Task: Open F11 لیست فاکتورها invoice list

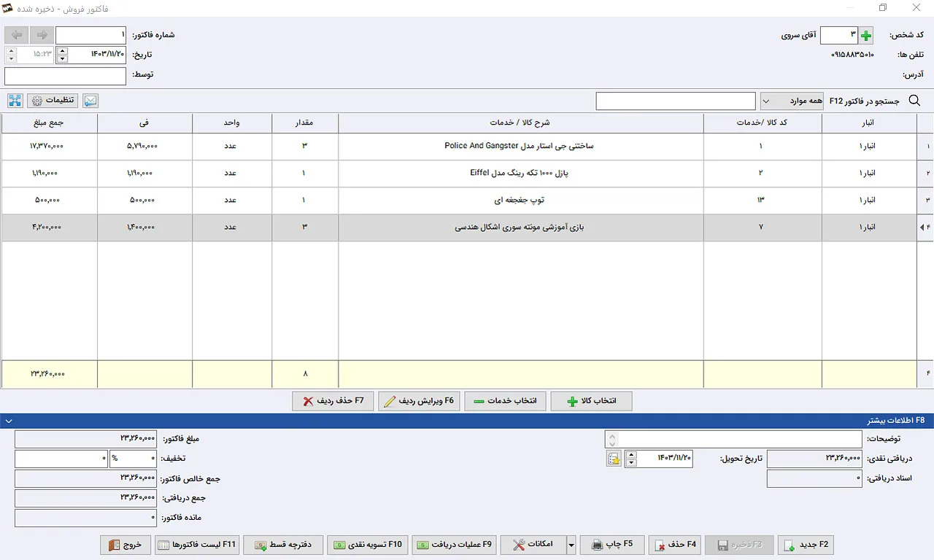Action: coord(197,545)
